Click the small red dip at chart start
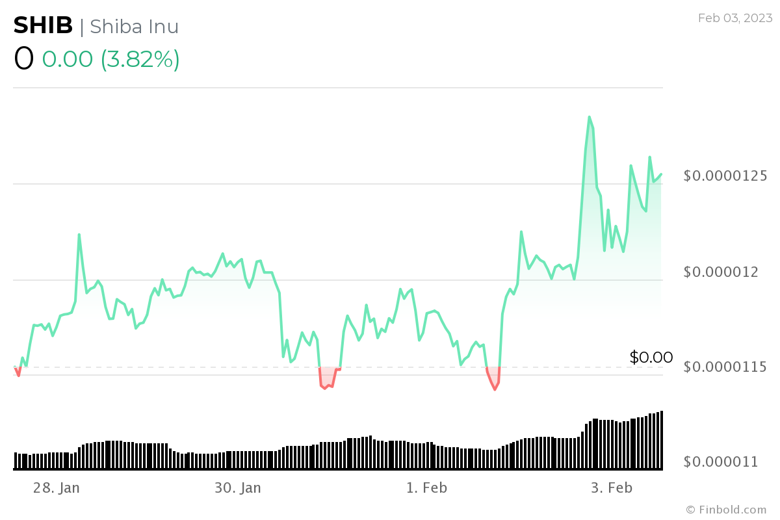The width and height of the screenshot is (780, 520). click(17, 374)
